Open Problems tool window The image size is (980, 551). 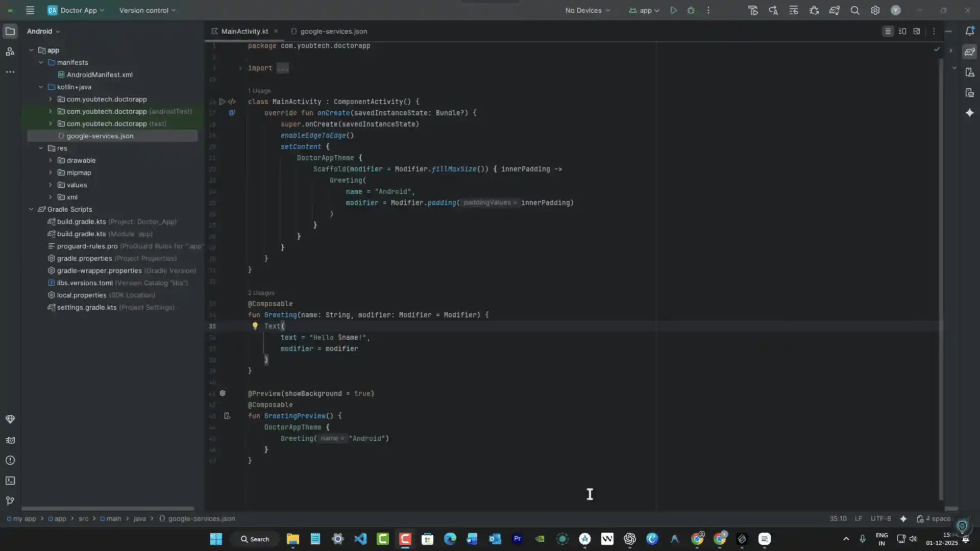coord(10,460)
